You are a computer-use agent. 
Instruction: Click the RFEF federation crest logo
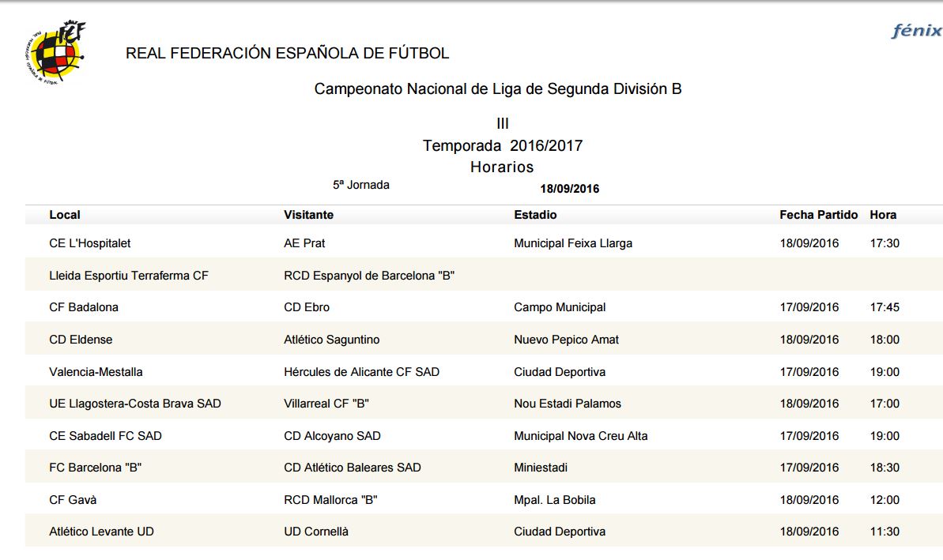55,53
